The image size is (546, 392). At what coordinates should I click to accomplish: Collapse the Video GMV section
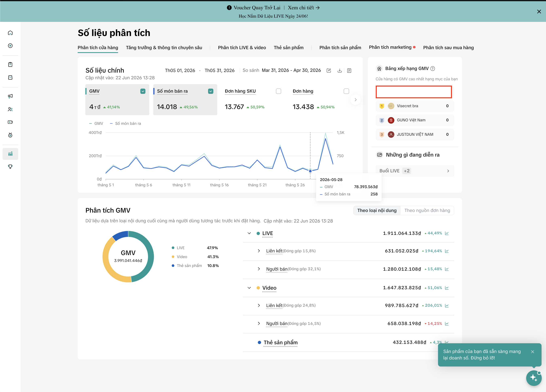(x=249, y=288)
